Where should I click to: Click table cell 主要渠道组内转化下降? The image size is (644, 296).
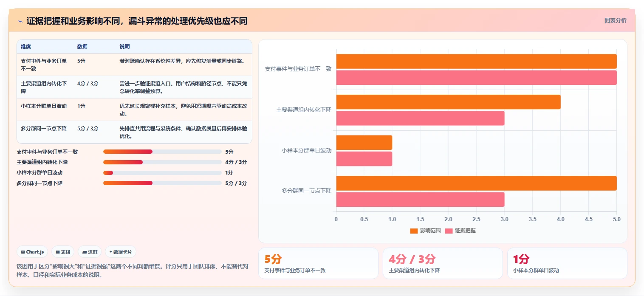click(44, 87)
